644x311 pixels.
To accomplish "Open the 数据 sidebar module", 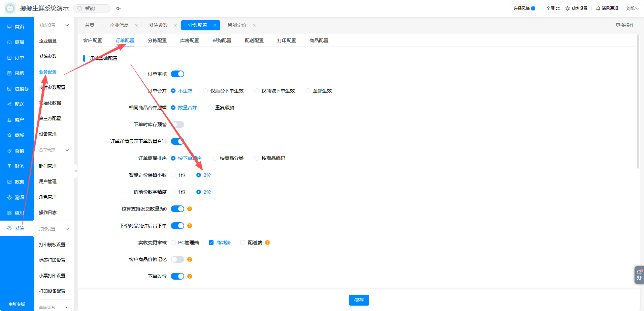I will tap(16, 182).
